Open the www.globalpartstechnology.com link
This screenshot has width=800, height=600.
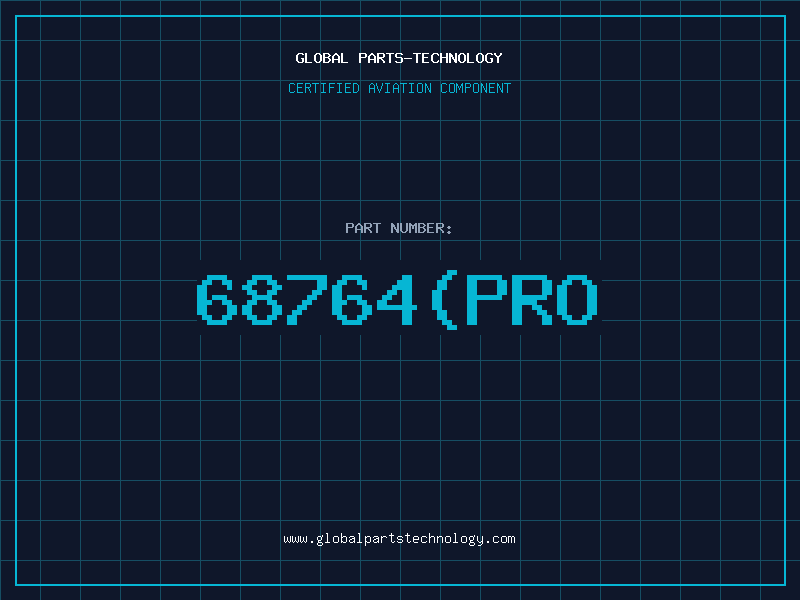pos(399,539)
